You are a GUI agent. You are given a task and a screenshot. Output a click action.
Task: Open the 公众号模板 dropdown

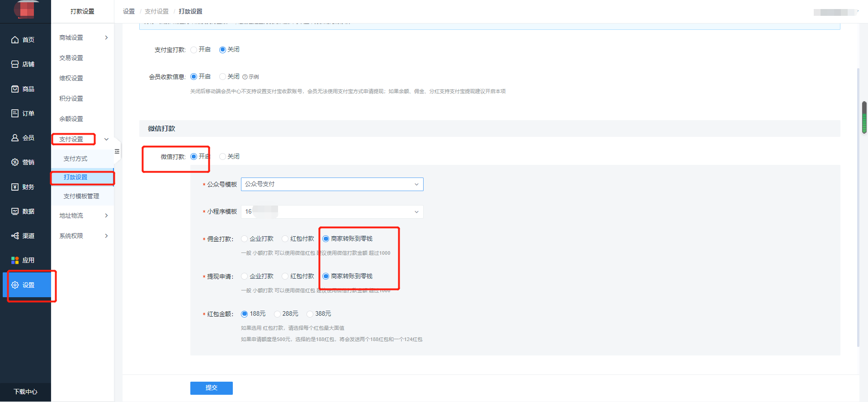[x=332, y=184]
